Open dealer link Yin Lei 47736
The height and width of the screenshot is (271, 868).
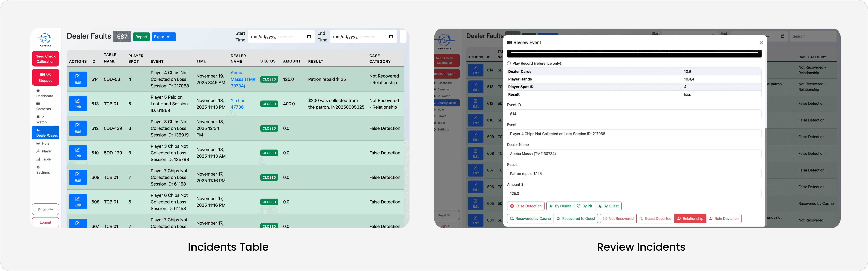(237, 104)
